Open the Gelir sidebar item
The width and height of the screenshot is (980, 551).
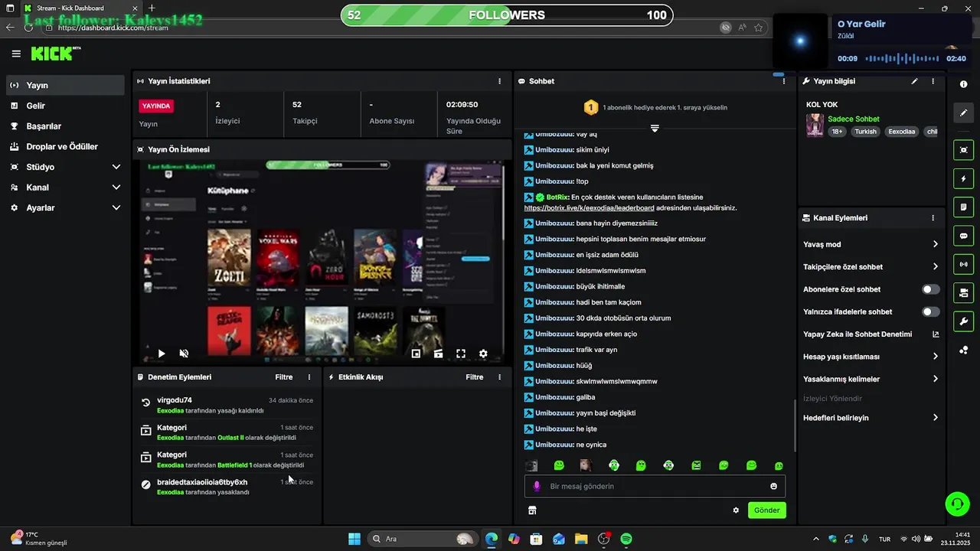[x=65, y=106]
